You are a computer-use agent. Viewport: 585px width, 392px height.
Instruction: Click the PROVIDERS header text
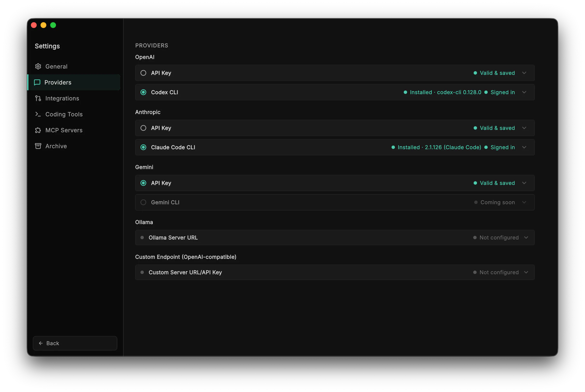152,45
